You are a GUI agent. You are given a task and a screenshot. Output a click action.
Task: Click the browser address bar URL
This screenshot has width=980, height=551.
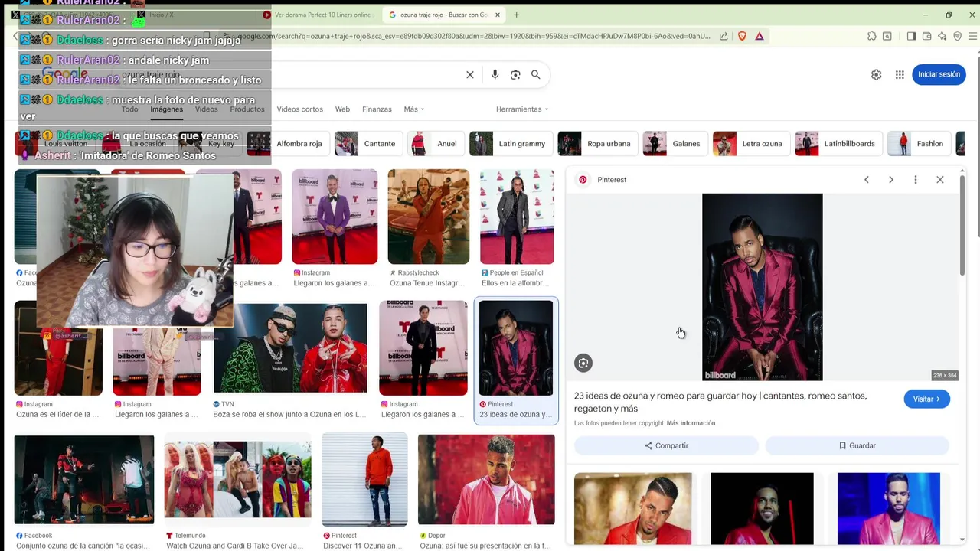(475, 36)
